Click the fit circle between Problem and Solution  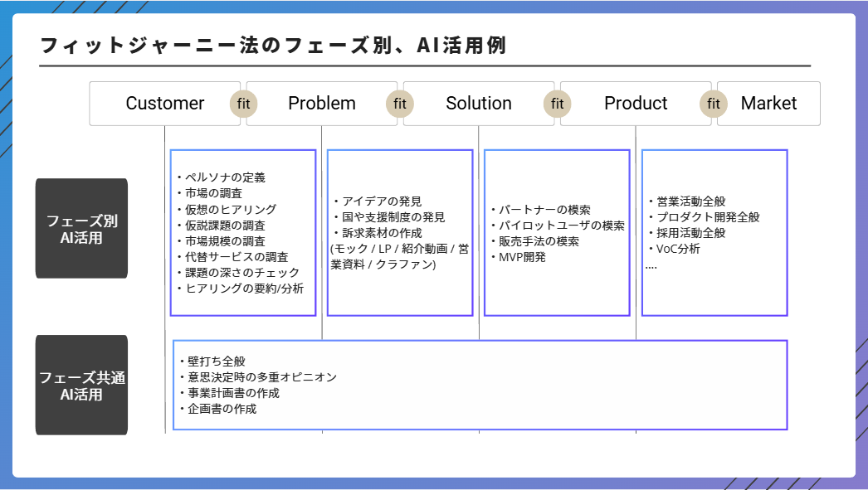click(400, 104)
